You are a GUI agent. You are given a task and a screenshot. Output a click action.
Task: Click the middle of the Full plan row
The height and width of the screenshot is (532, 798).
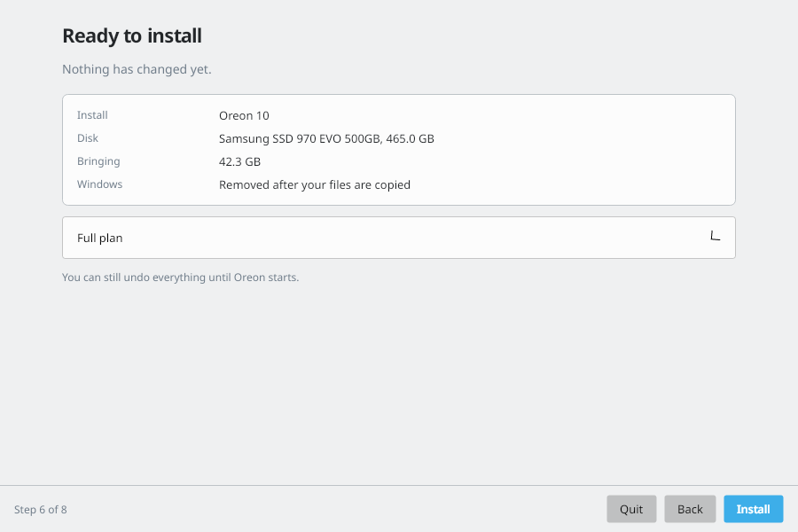399,238
